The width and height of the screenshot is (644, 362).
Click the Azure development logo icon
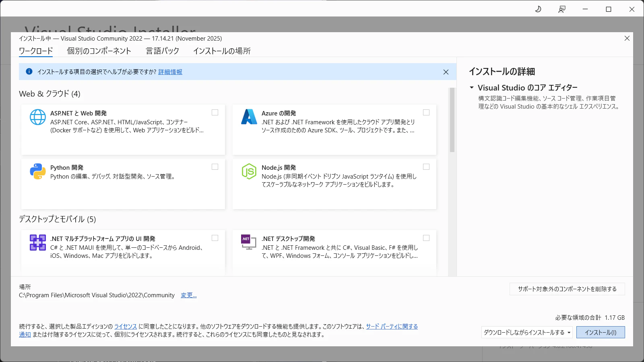249,117
